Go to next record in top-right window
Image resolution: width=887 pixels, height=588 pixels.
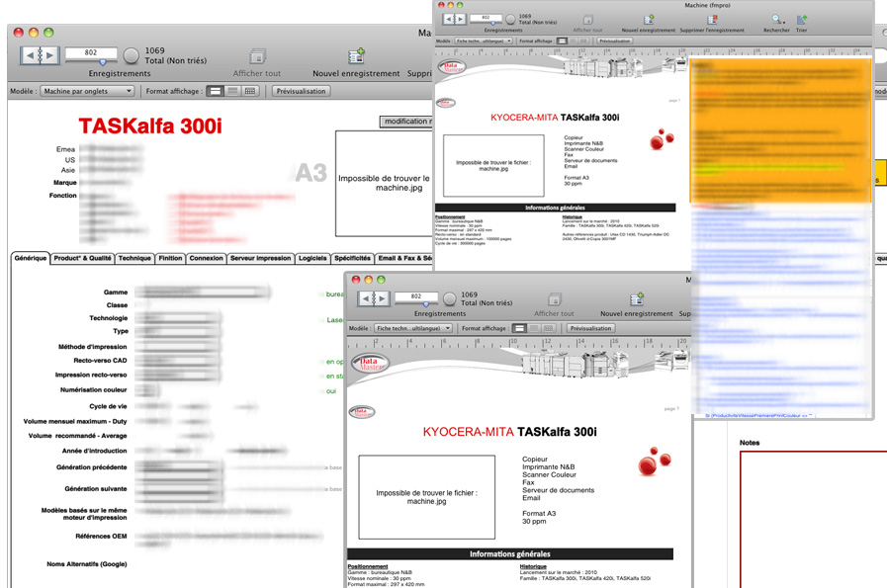pyautogui.click(x=460, y=19)
